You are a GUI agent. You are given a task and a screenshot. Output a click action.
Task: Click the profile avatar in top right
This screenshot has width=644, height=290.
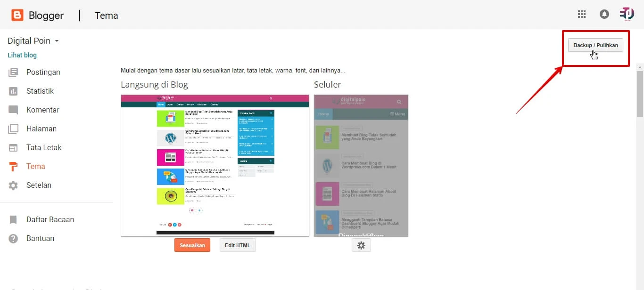627,14
